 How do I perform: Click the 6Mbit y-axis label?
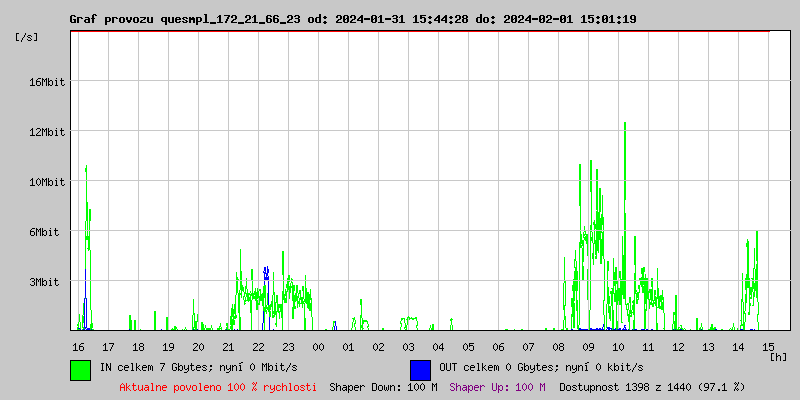(49, 232)
